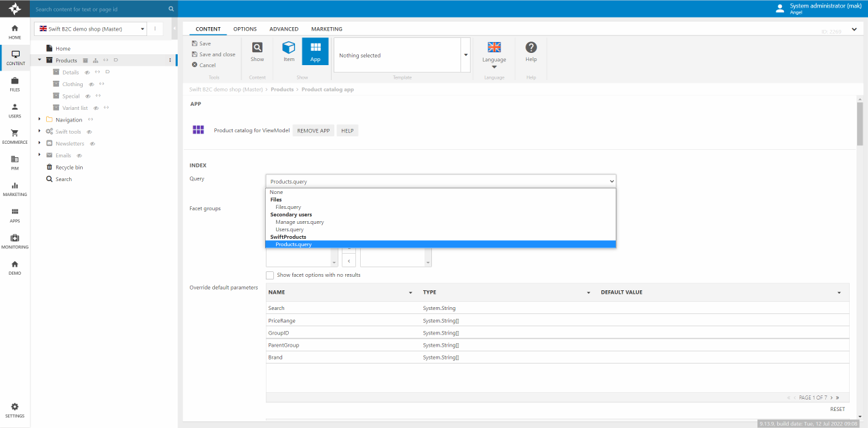Select the Item view icon
This screenshot has height=428, width=868.
289,51
